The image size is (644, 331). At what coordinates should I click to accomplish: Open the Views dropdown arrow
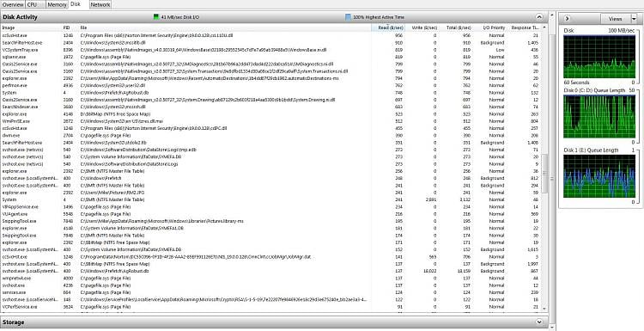click(634, 19)
